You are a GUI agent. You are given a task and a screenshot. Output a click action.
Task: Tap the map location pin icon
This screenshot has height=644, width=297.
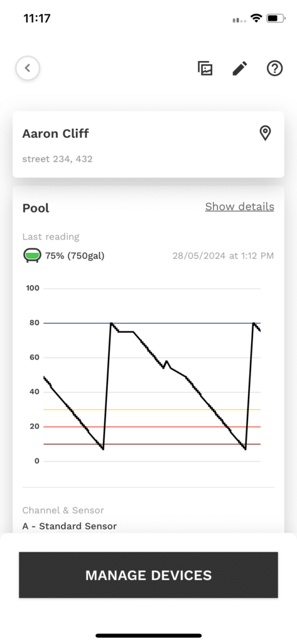coord(266,133)
